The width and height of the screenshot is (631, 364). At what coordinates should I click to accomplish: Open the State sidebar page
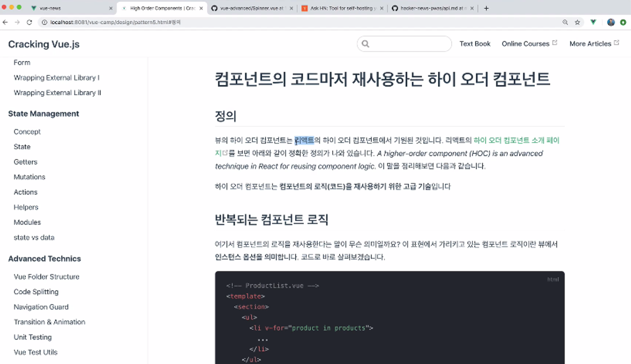click(22, 147)
